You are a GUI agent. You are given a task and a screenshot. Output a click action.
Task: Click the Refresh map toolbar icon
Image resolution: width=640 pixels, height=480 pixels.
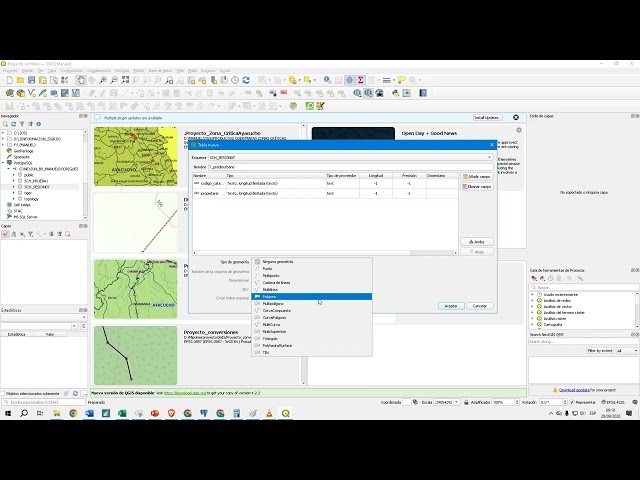[246, 80]
